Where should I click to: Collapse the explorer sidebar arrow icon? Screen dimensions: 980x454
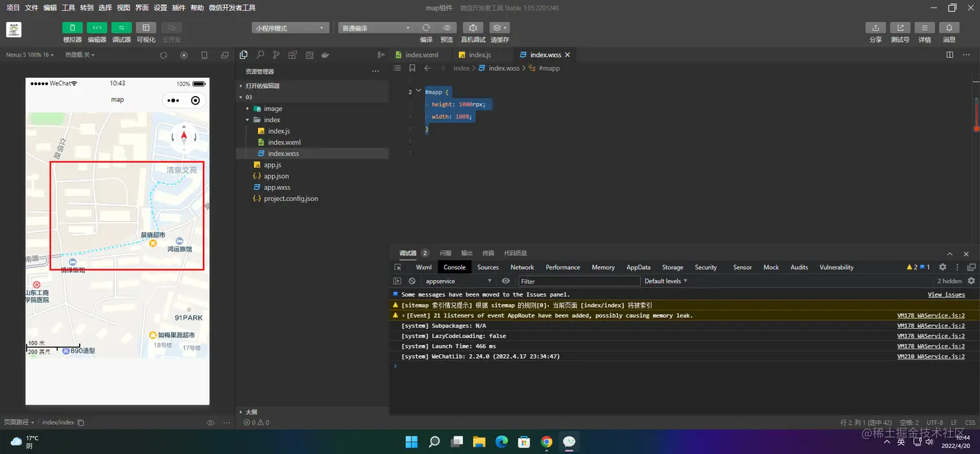[381, 55]
